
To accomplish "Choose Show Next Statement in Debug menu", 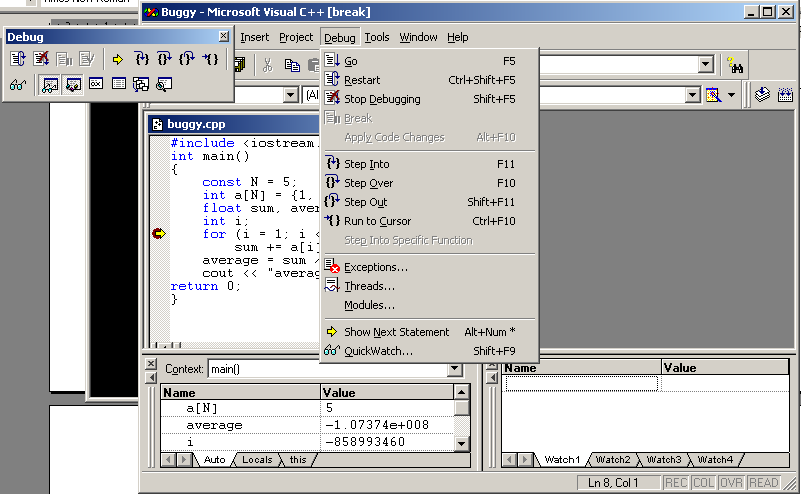I will [429, 332].
